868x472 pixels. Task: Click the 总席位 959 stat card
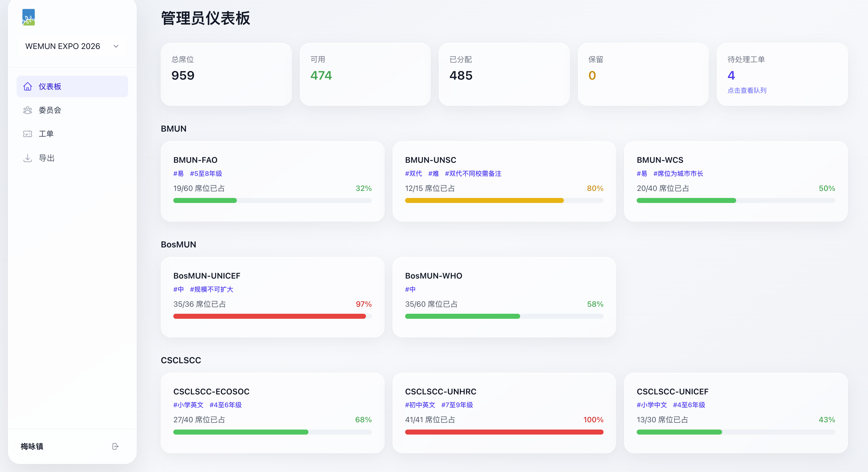click(x=226, y=74)
